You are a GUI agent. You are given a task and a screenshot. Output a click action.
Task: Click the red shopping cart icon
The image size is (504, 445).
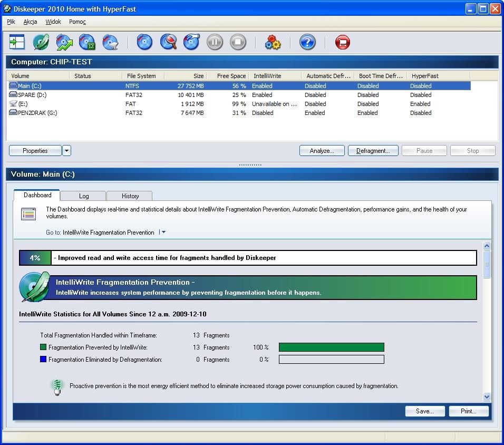click(x=342, y=42)
